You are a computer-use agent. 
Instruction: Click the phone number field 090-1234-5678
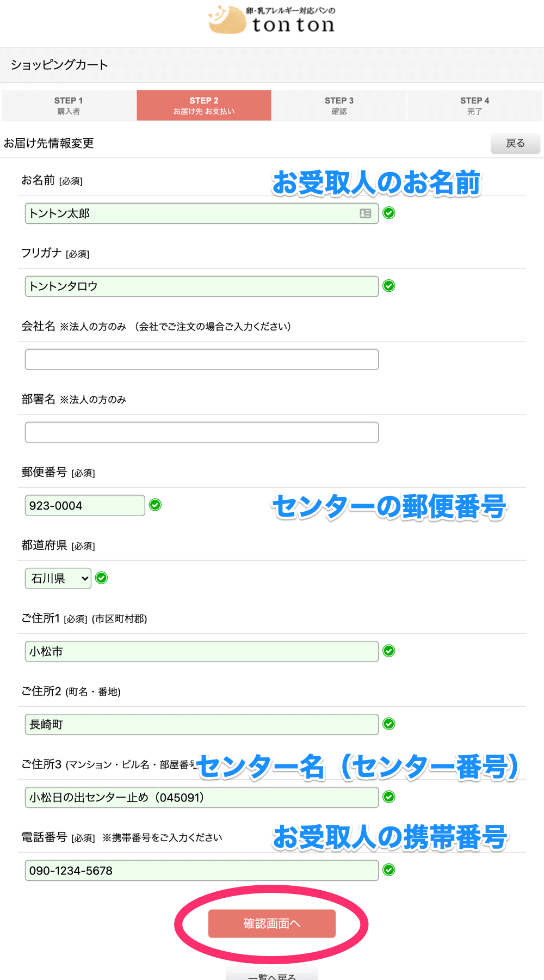point(202,871)
